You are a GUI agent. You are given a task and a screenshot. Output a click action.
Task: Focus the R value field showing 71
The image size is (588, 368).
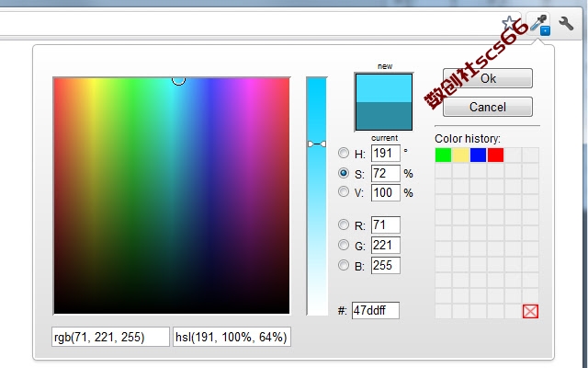[x=386, y=224]
